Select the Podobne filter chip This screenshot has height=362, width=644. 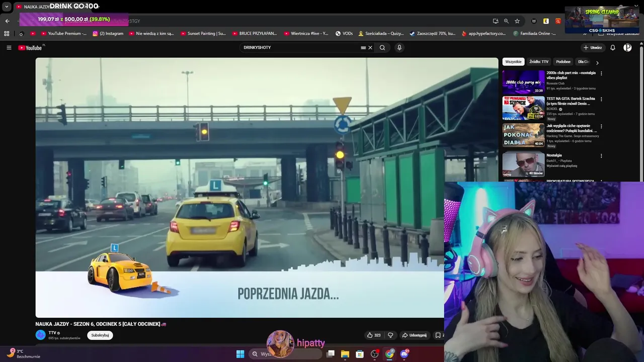(563, 62)
